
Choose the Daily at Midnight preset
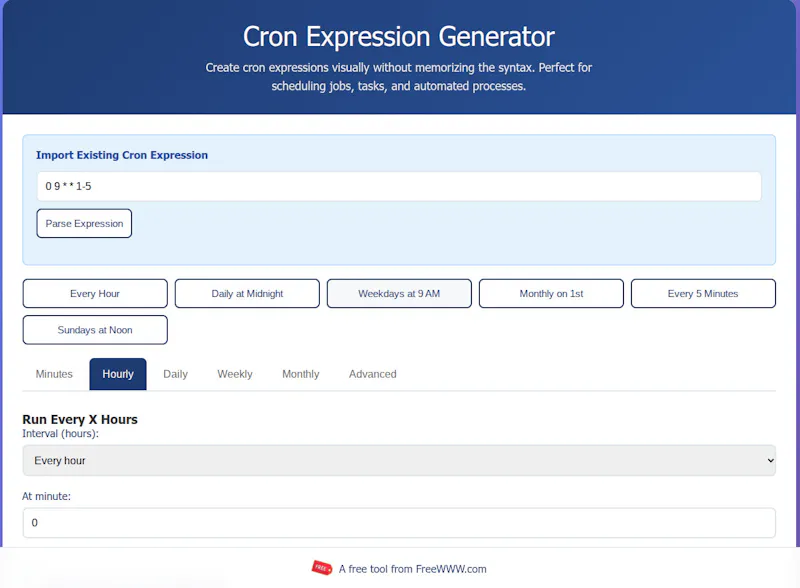point(247,293)
